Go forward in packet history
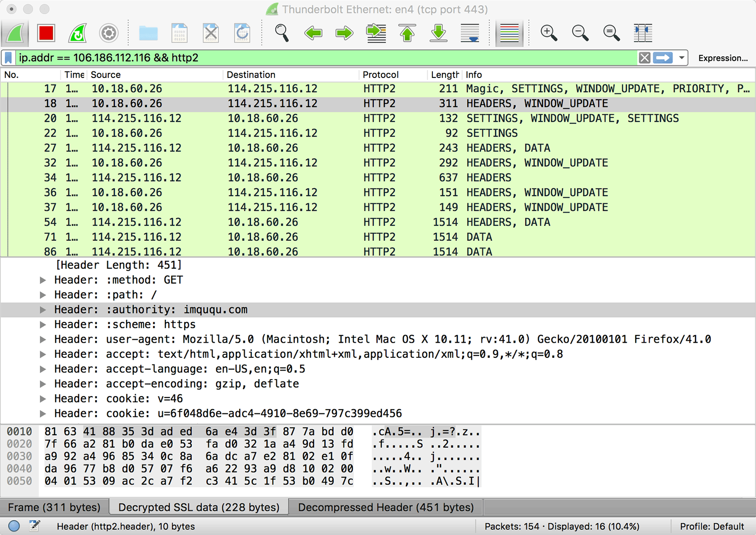Screen dimensions: 756x535 pyautogui.click(x=344, y=34)
